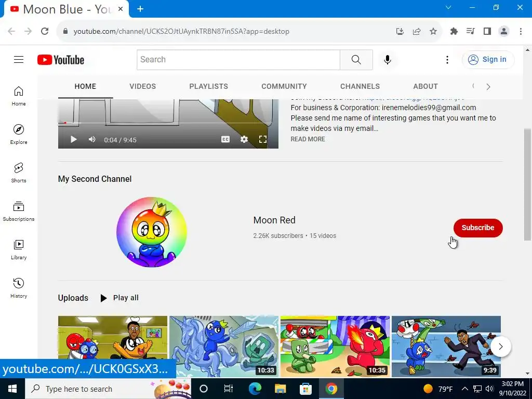Open video player settings gear
Screen dimensions: 532x399
[x=244, y=139]
